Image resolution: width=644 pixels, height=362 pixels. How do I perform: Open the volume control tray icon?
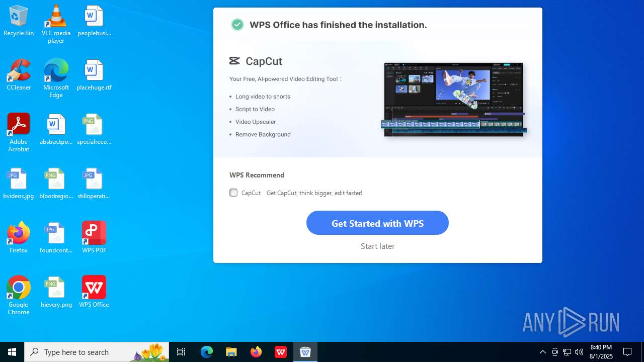tap(579, 352)
